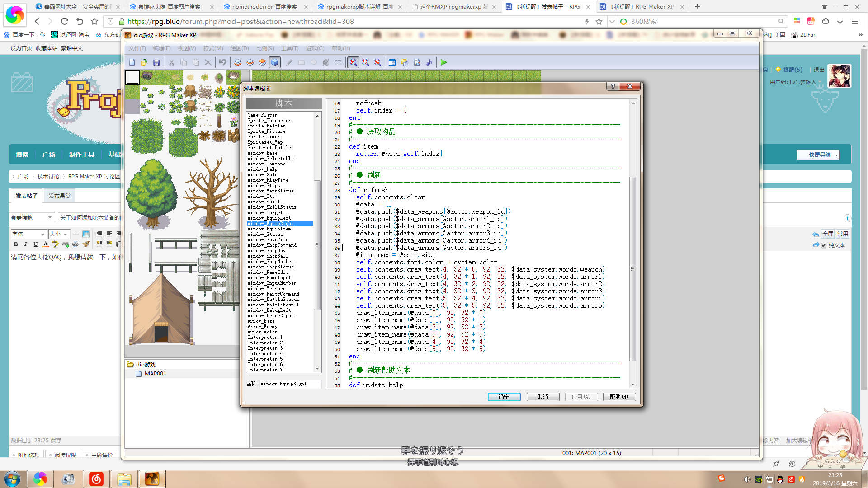This screenshot has width=868, height=488.
Task: Save project with the floppy disk icon
Action: coord(156,62)
